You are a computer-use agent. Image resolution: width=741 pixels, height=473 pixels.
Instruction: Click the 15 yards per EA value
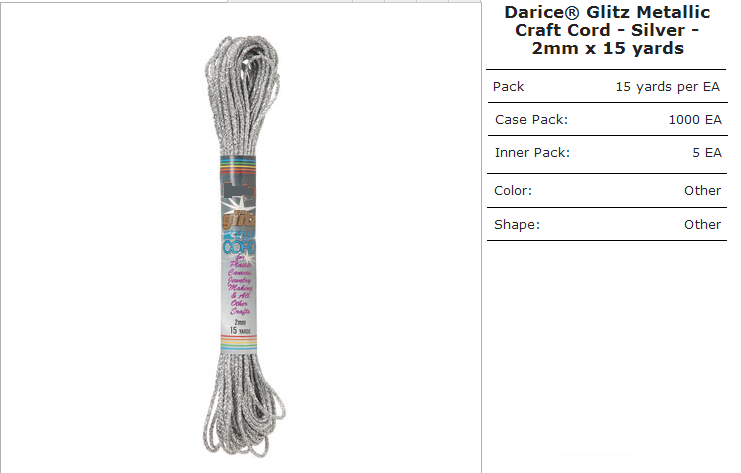click(667, 87)
